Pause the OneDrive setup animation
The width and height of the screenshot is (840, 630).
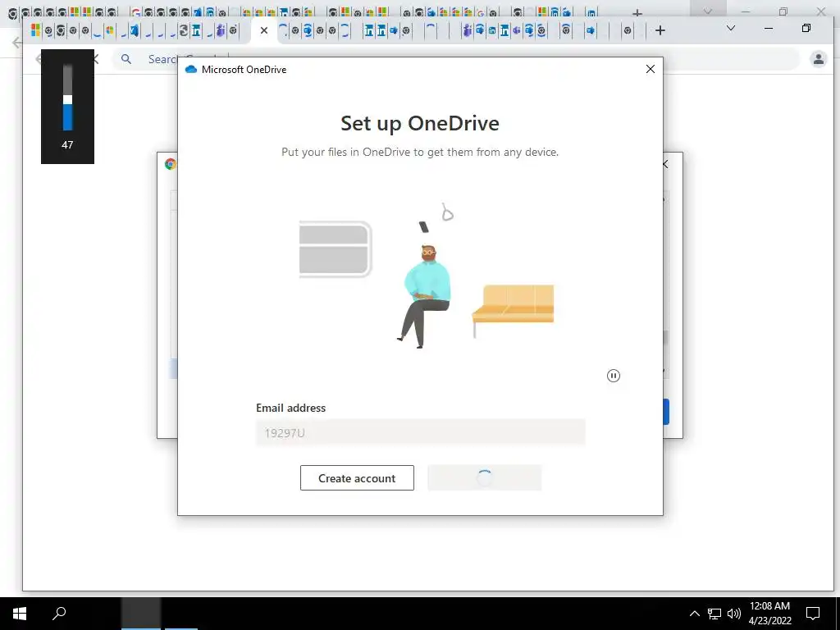tap(614, 376)
